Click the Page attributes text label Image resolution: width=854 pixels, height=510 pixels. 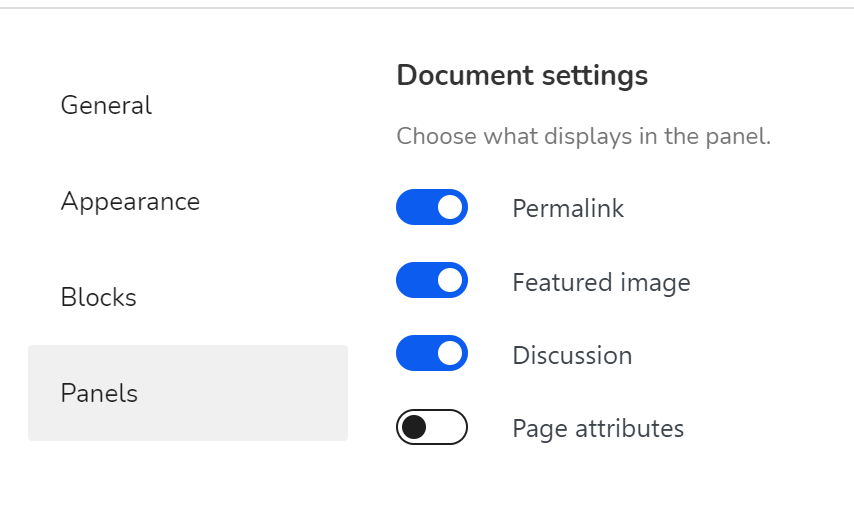click(598, 429)
